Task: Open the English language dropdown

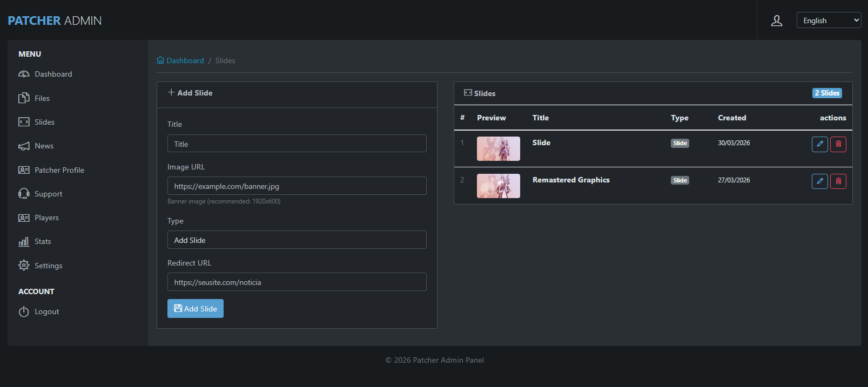Action: coord(829,21)
